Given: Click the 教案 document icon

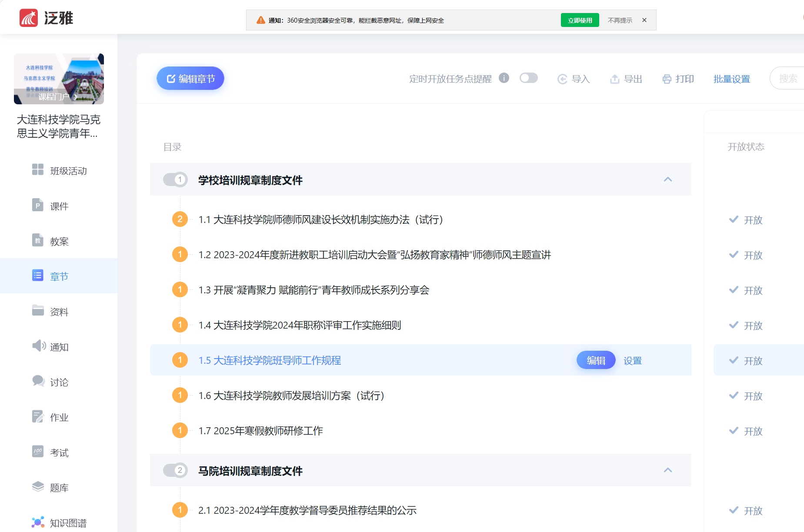Looking at the screenshot, I should (x=38, y=240).
